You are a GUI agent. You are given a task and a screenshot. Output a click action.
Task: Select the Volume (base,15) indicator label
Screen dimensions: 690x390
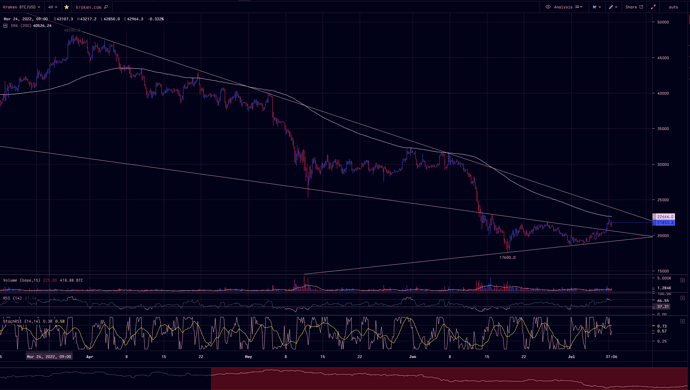(22, 280)
